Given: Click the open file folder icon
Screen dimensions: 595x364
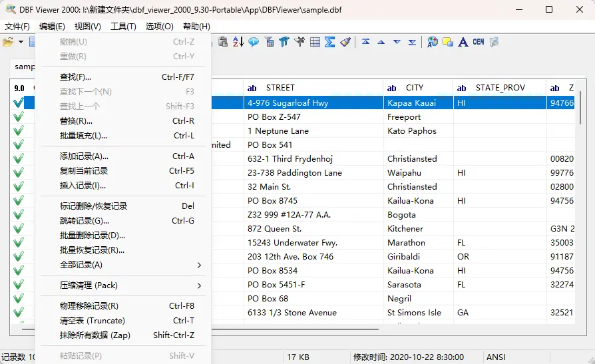Looking at the screenshot, I should [8, 42].
